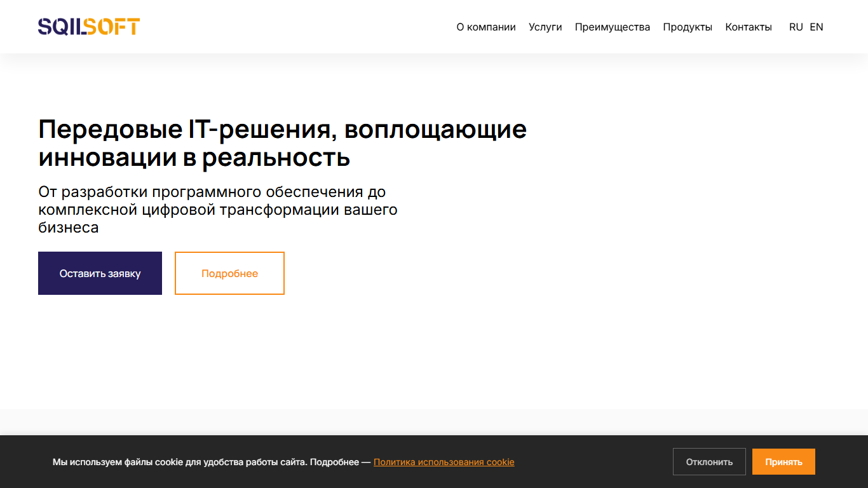Accept cookies with 'Принять'
This screenshot has width=868, height=488.
coord(783,462)
